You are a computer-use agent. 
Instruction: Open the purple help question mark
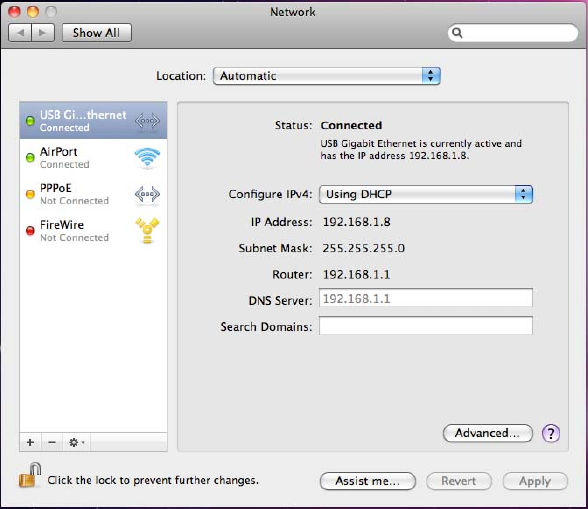pos(550,434)
